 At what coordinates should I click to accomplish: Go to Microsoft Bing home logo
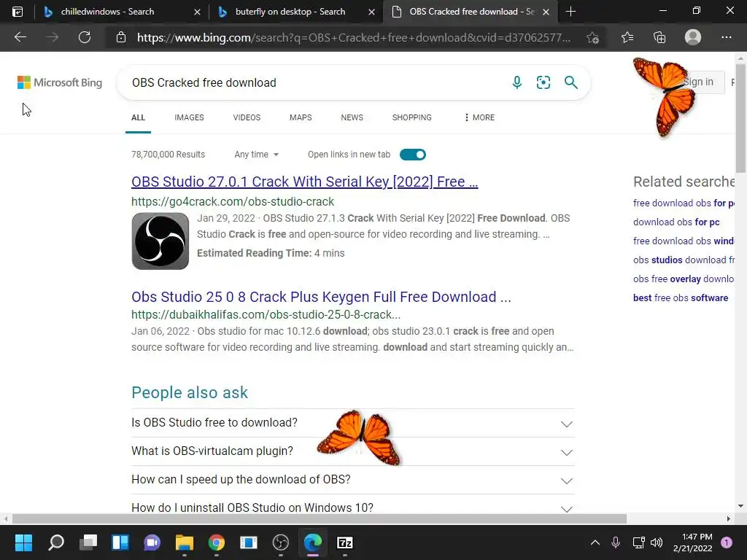tap(60, 82)
